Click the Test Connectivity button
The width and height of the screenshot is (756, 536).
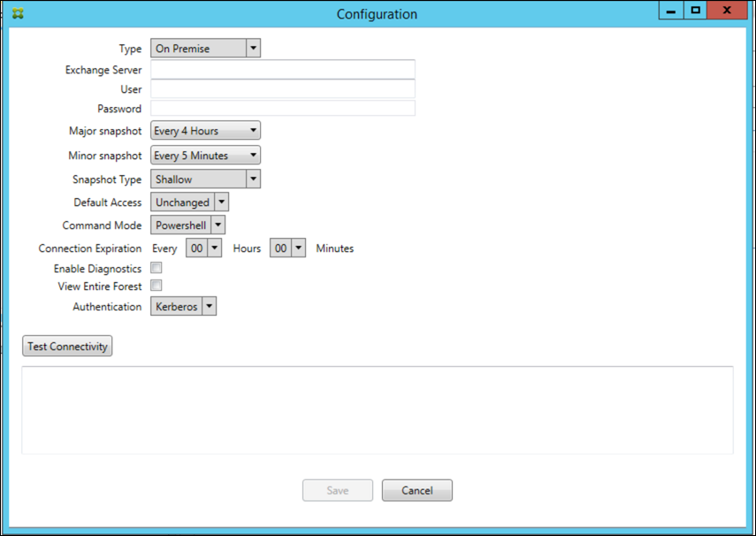tap(67, 346)
